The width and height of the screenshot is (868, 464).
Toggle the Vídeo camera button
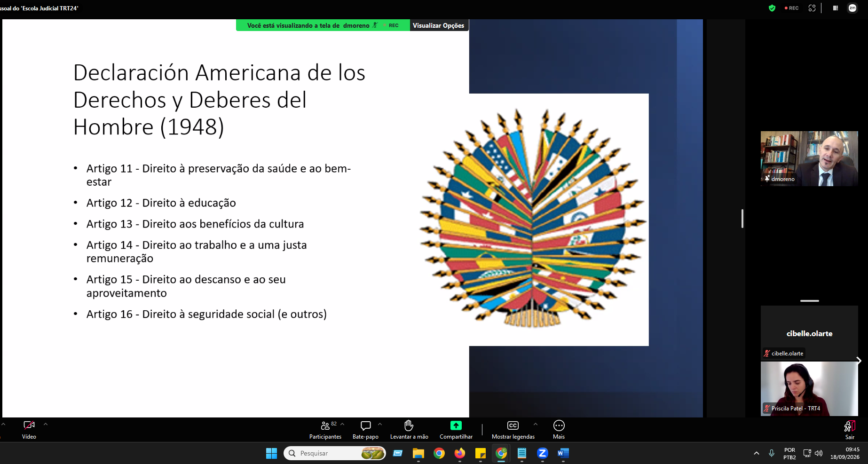(29, 430)
